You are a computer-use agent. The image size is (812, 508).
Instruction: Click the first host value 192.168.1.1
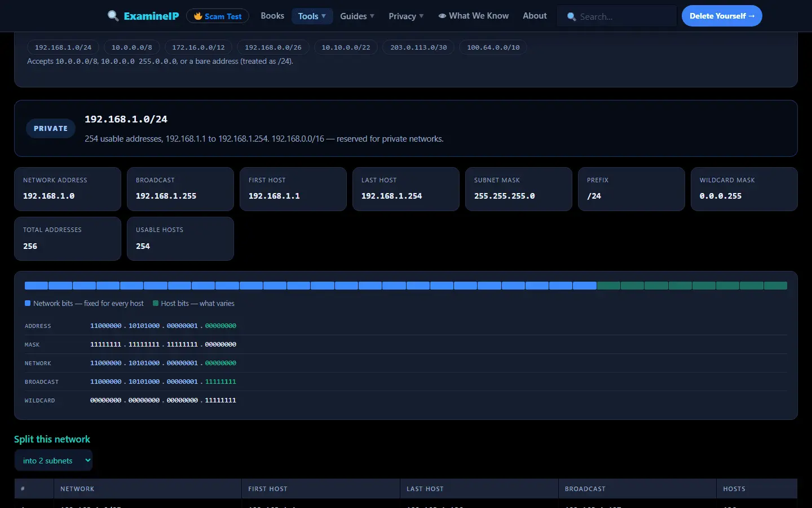click(x=274, y=196)
